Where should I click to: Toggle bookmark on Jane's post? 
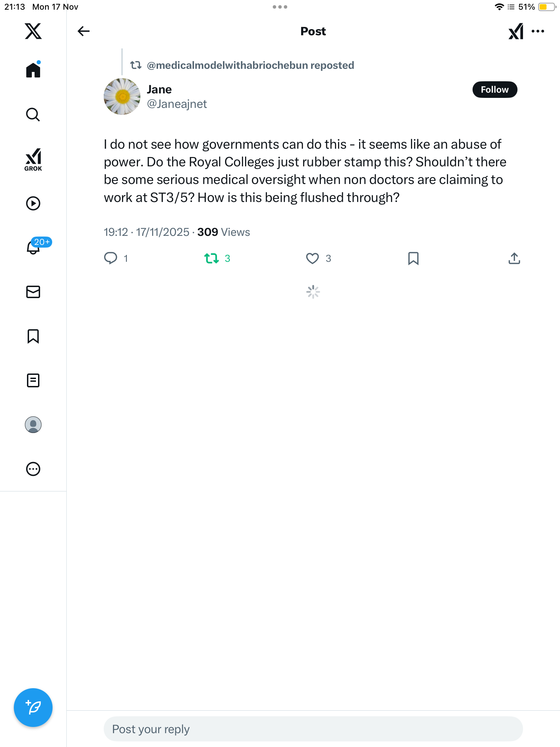pos(413,258)
